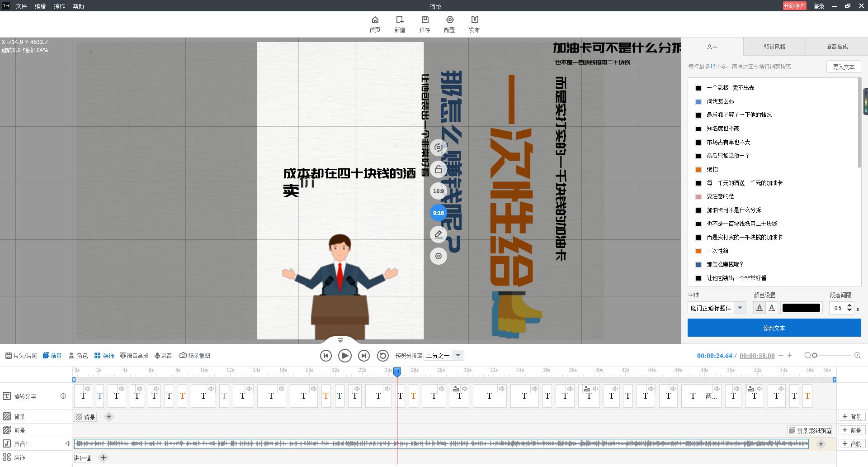Screen dimensions: 868x467
Task: Open the black text color swatch
Action: (x=801, y=308)
